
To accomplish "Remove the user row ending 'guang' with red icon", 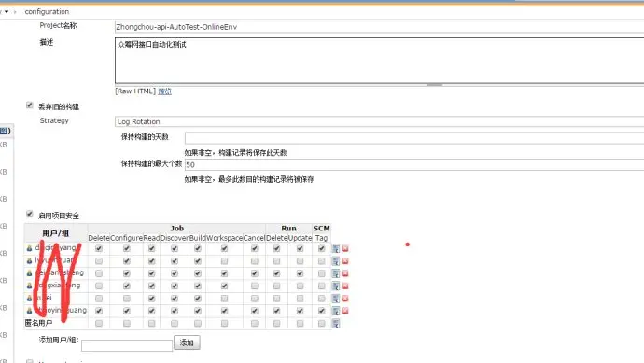I will tap(345, 311).
